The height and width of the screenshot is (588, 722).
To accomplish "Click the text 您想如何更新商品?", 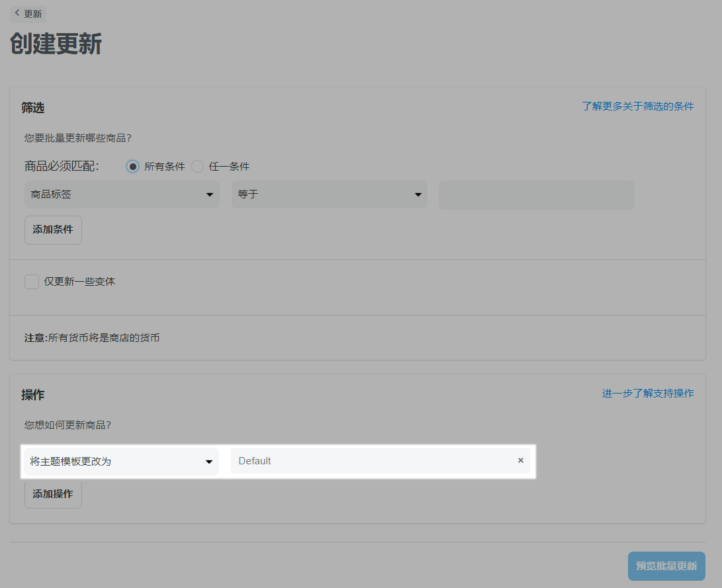I will click(x=68, y=425).
